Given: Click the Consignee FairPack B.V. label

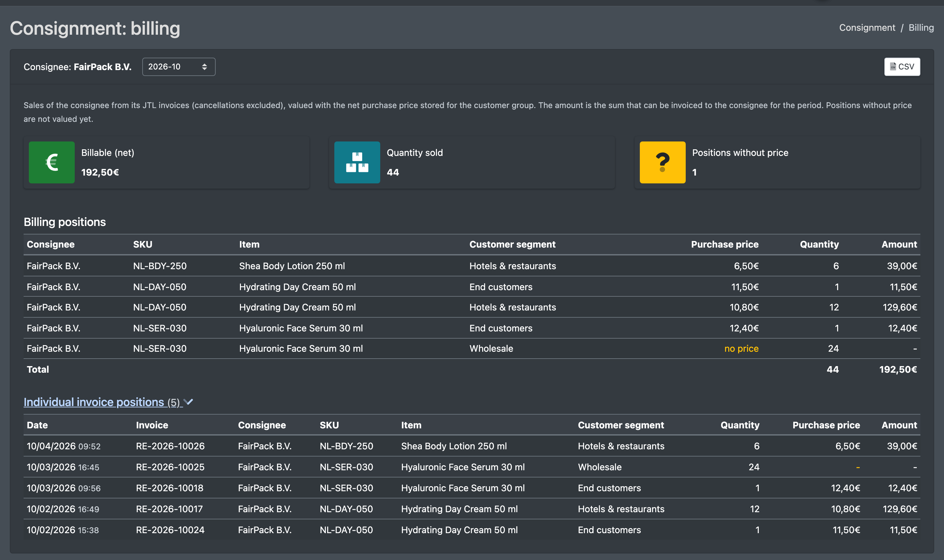Looking at the screenshot, I should (x=77, y=67).
